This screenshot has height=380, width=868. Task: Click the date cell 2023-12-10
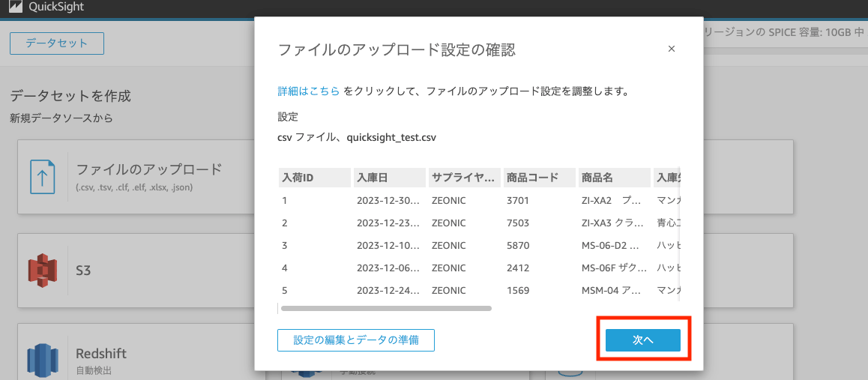coord(390,245)
